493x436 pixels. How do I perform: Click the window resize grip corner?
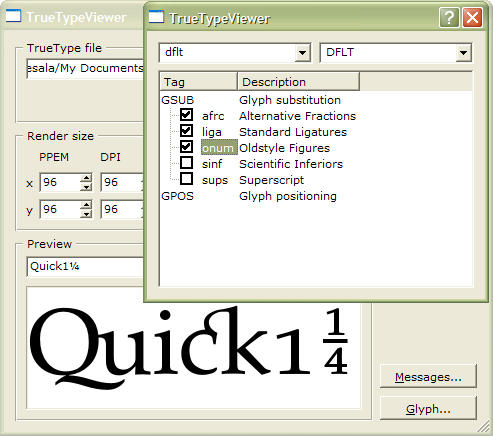[483, 426]
